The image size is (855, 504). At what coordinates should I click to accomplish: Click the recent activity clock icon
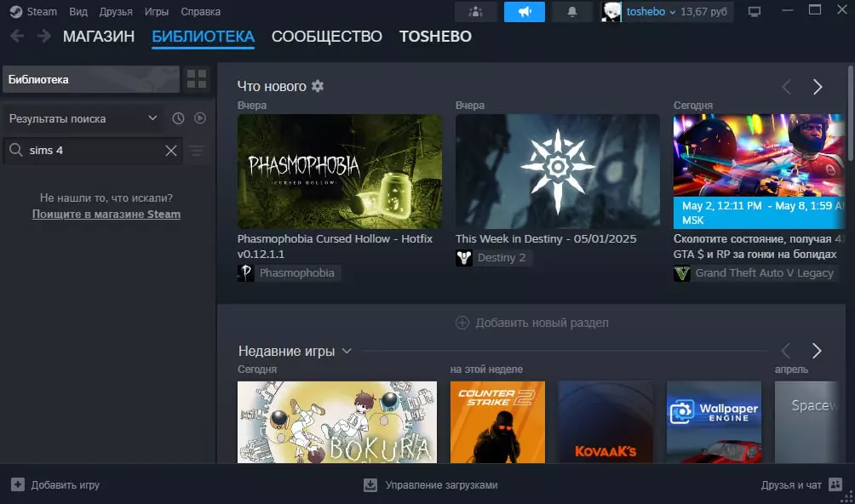point(178,118)
